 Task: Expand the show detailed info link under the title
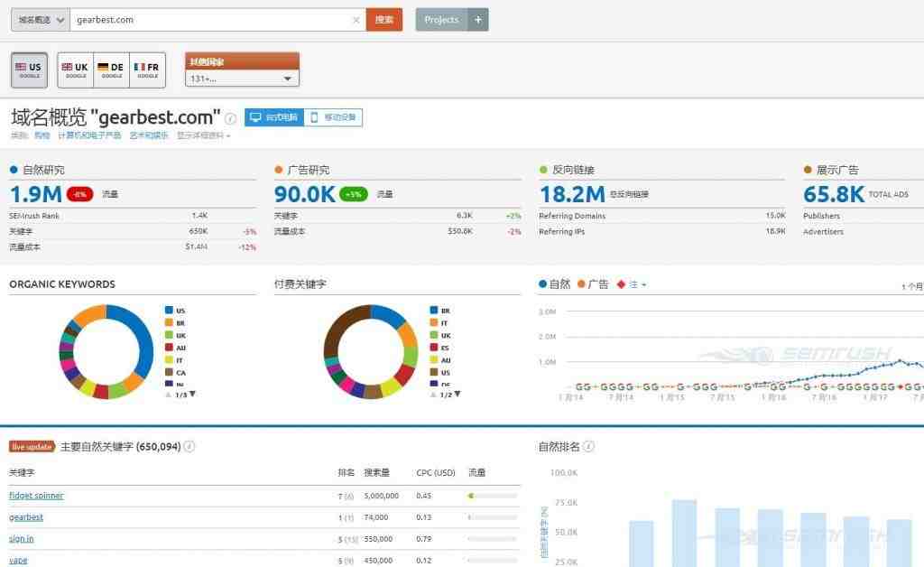point(203,135)
